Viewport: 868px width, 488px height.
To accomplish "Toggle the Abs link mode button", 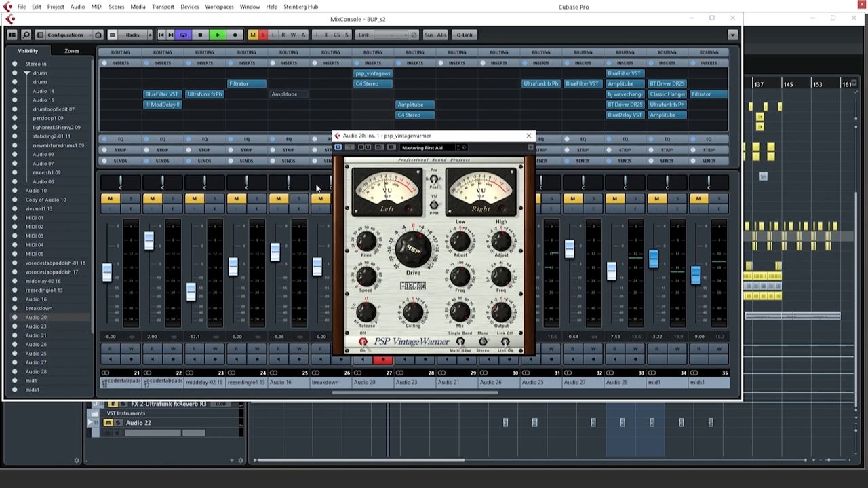I will 441,35.
